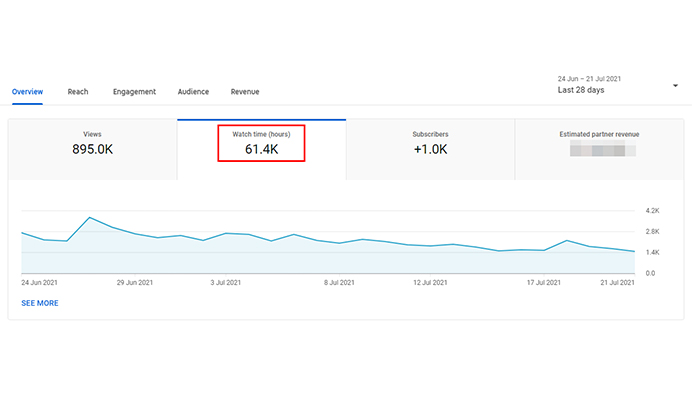Select the Subscribers metric card
The height and width of the screenshot is (399, 692).
point(430,149)
